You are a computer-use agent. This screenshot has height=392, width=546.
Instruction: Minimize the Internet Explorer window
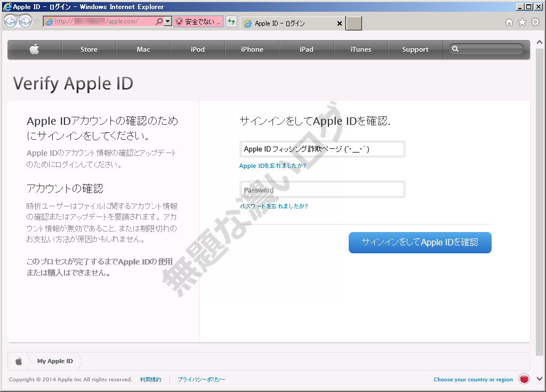pyautogui.click(x=520, y=6)
